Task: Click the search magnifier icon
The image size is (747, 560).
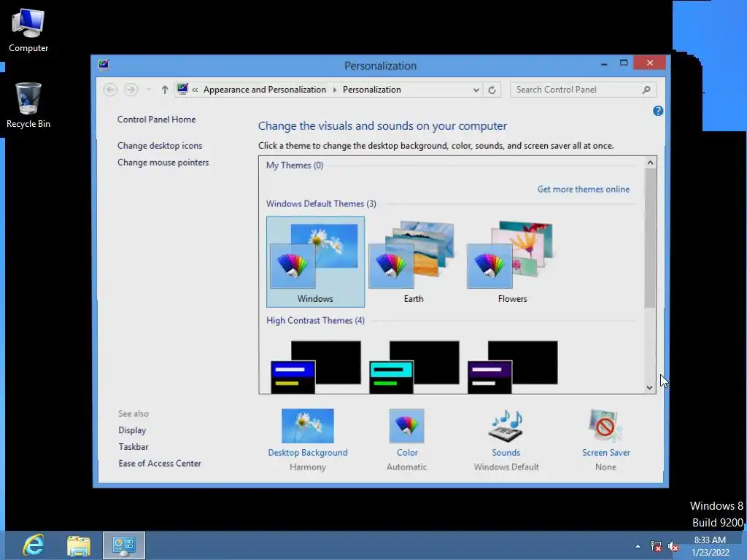Action: point(646,90)
